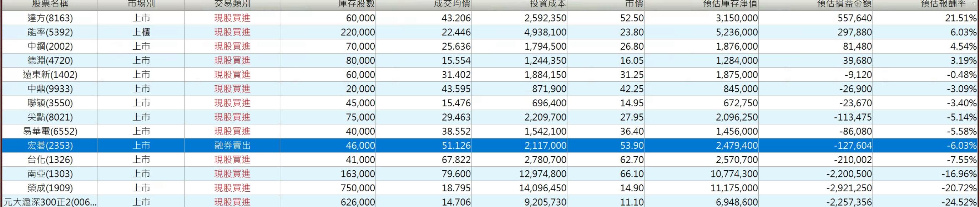Viewport: 980px width, 207px height.
Task: Click market price 27.95 for 尖點
Action: (632, 117)
